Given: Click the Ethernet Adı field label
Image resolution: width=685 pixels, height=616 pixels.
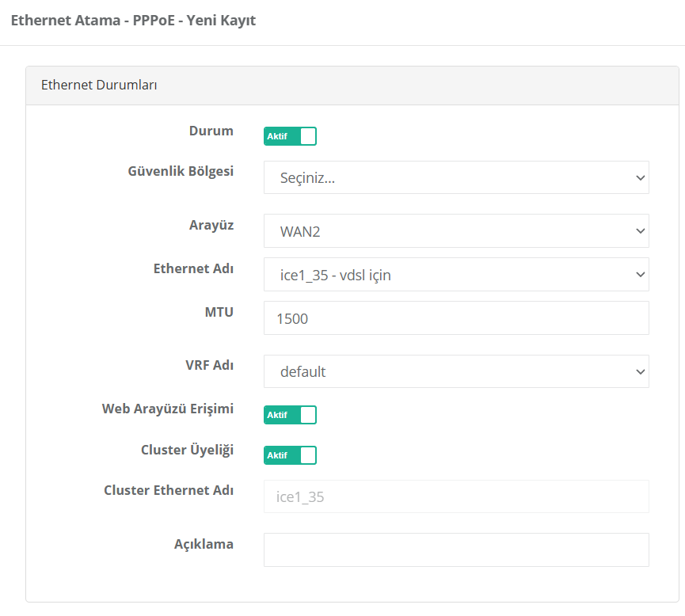Looking at the screenshot, I should pyautogui.click(x=193, y=268).
